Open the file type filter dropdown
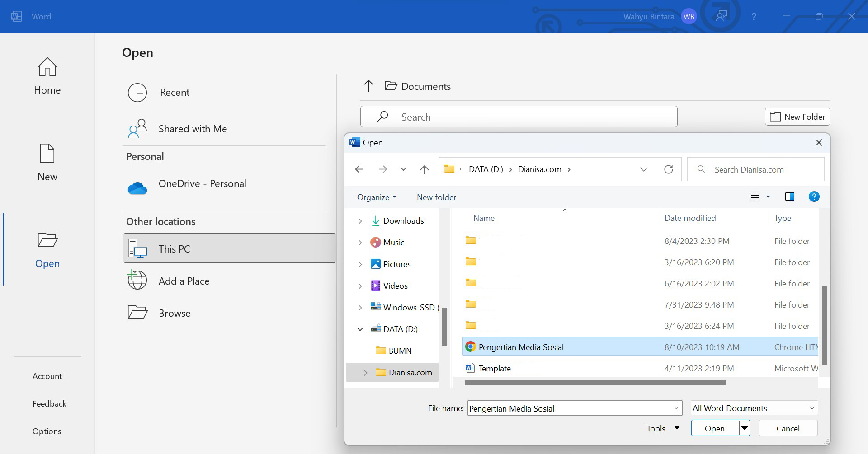This screenshot has width=868, height=454. (753, 407)
